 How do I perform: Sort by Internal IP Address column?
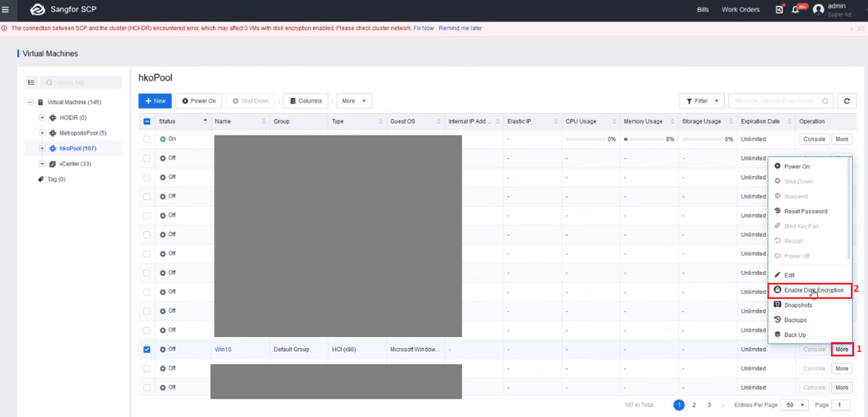click(x=497, y=121)
